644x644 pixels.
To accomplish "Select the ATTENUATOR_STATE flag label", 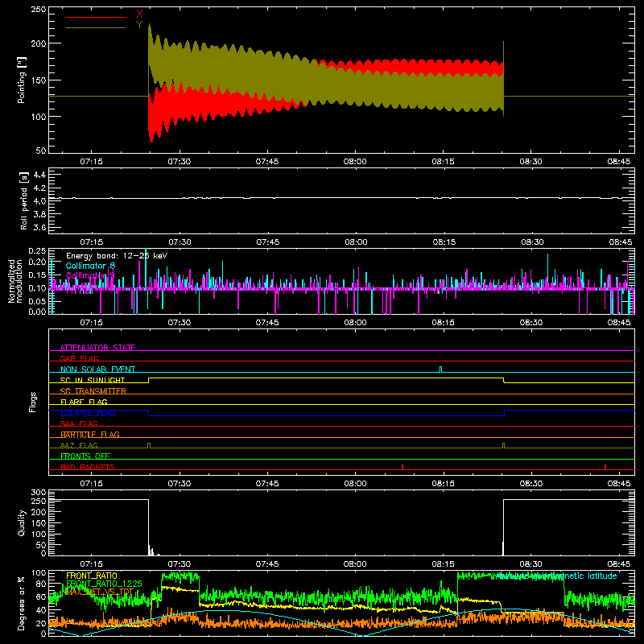I will coord(97,348).
